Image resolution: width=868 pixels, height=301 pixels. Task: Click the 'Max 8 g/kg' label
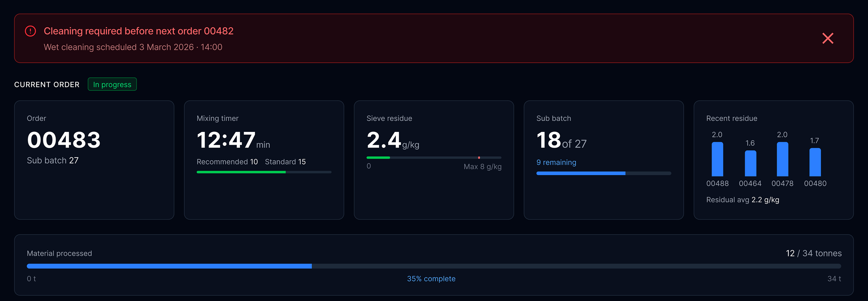click(x=483, y=167)
